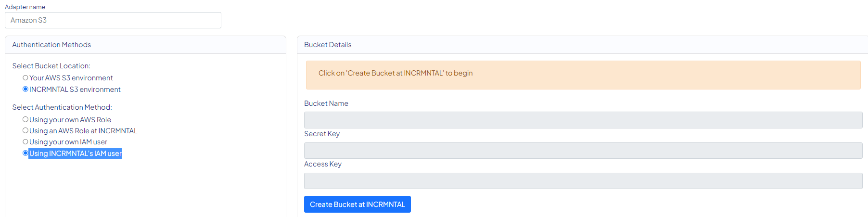Click the 'Secret Key' label text
868x217 pixels.
pyautogui.click(x=322, y=134)
